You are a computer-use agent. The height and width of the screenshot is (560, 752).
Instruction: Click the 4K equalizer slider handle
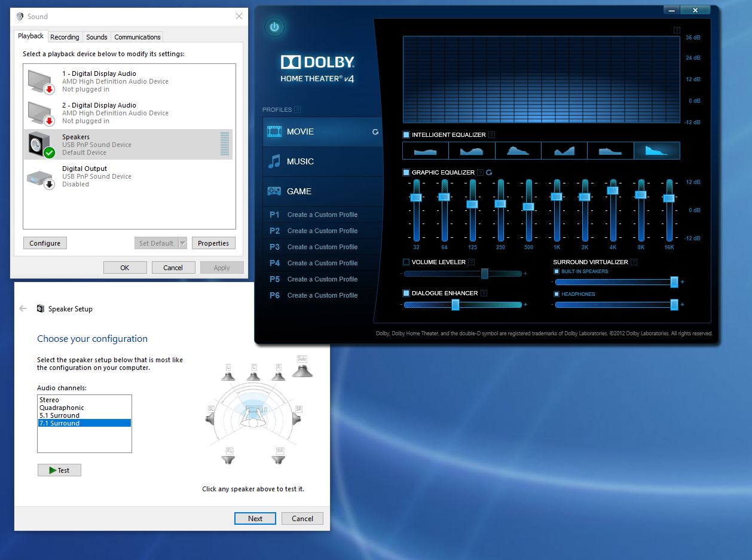click(613, 191)
